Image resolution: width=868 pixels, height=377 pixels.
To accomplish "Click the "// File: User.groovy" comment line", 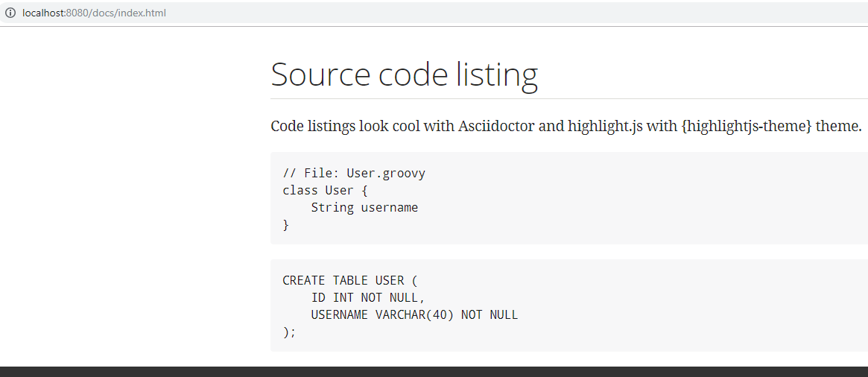I will click(x=354, y=174).
